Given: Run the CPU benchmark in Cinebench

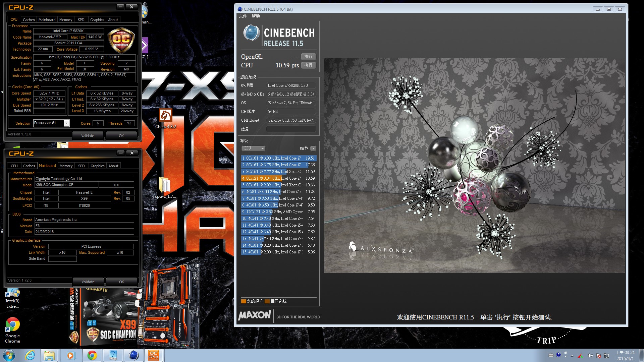Looking at the screenshot, I should click(x=308, y=65).
